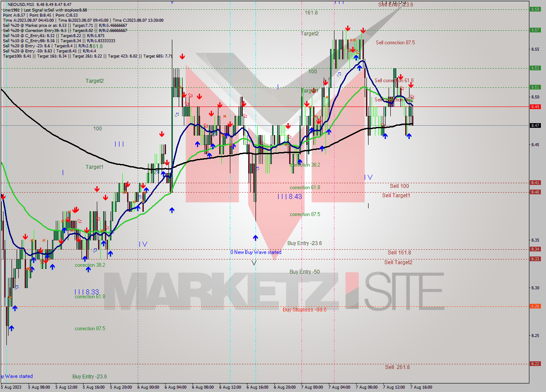Click the red 8.22 price tag
The width and height of the screenshot is (546, 392).
pos(535,363)
